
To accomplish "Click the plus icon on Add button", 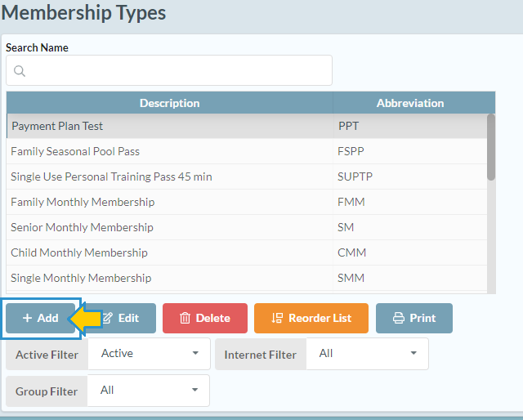I will point(27,318).
